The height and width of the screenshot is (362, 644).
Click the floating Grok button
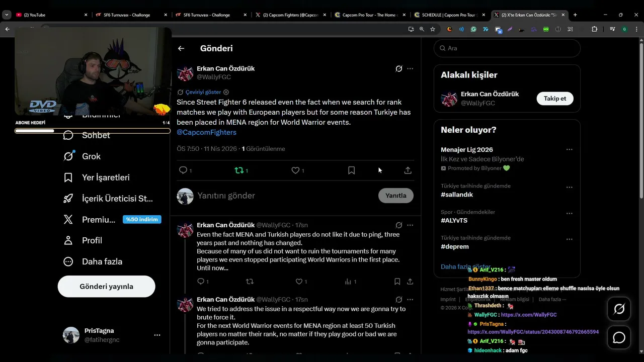click(x=619, y=309)
